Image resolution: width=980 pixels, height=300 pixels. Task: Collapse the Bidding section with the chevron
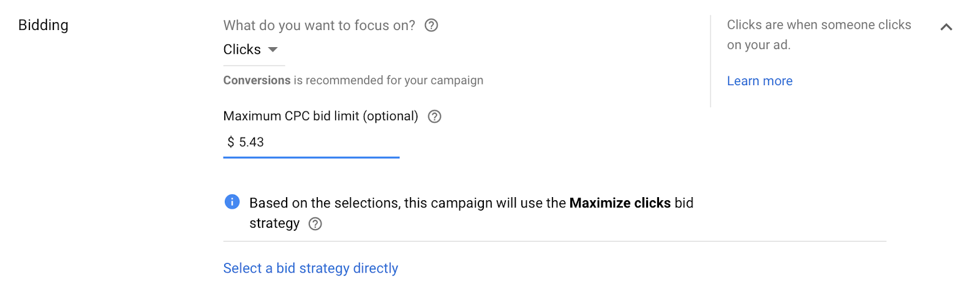(x=946, y=27)
